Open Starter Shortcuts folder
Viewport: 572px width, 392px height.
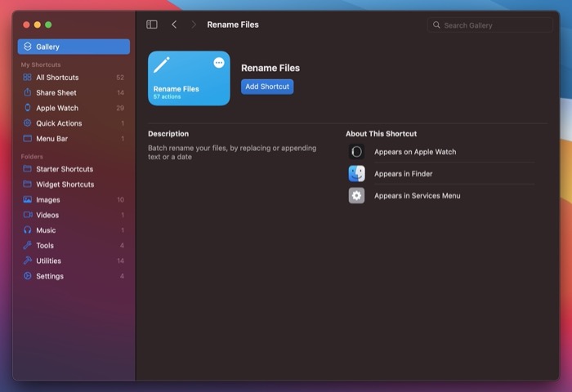pos(74,169)
